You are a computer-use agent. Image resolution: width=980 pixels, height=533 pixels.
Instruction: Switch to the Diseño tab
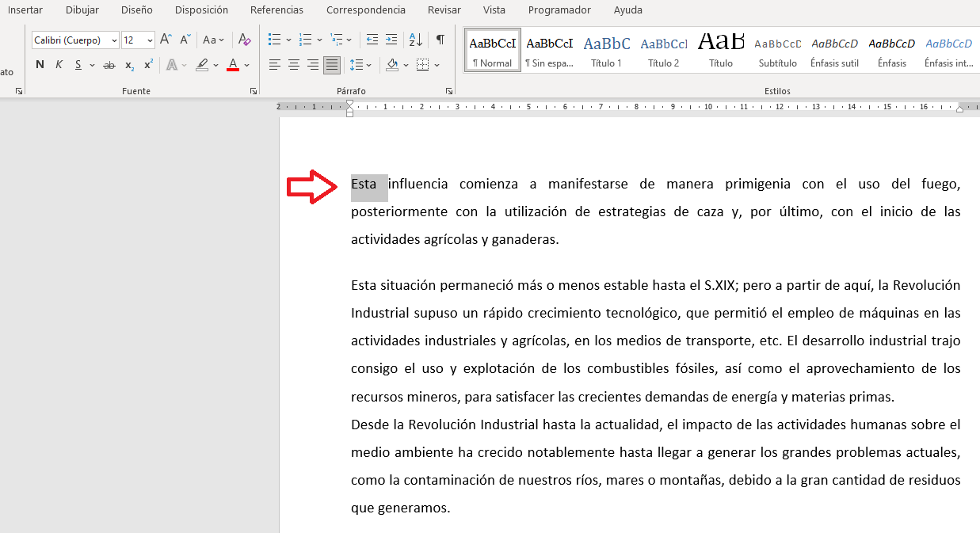[137, 10]
